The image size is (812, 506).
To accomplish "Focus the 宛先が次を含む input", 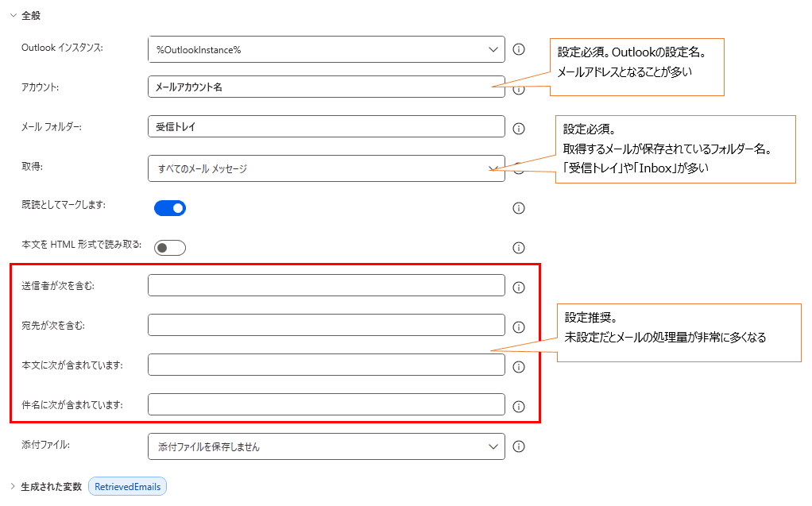I will pyautogui.click(x=318, y=325).
